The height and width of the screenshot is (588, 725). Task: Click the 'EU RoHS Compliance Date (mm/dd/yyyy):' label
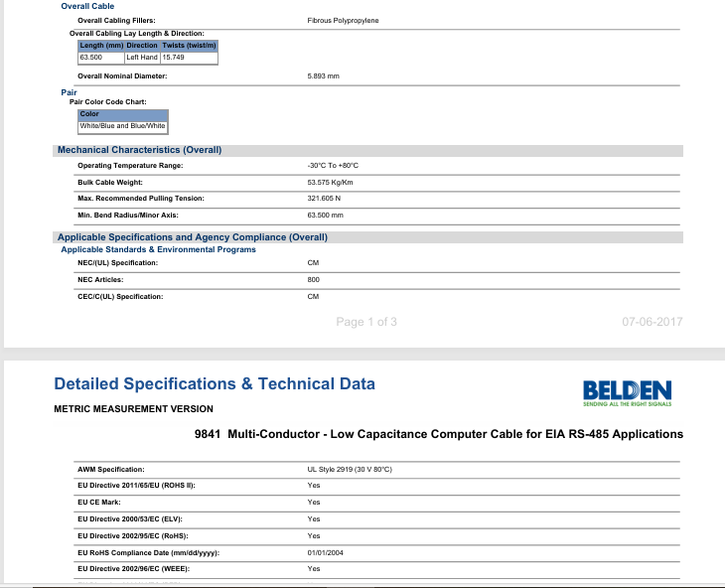(x=148, y=553)
